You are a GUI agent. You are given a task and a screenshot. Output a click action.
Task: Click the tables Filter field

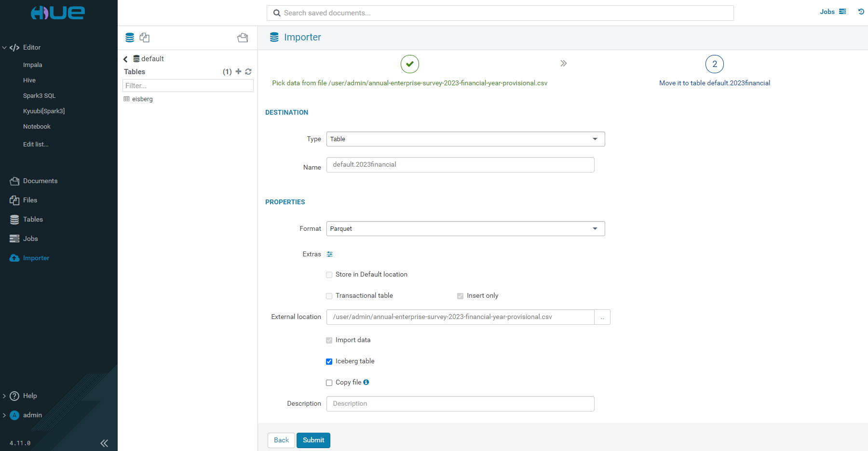point(188,86)
